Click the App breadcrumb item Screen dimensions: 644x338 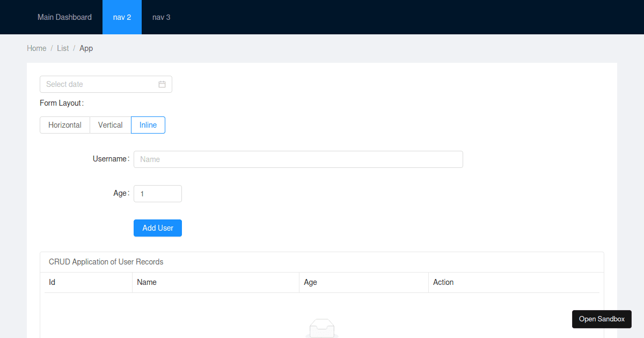[86, 48]
